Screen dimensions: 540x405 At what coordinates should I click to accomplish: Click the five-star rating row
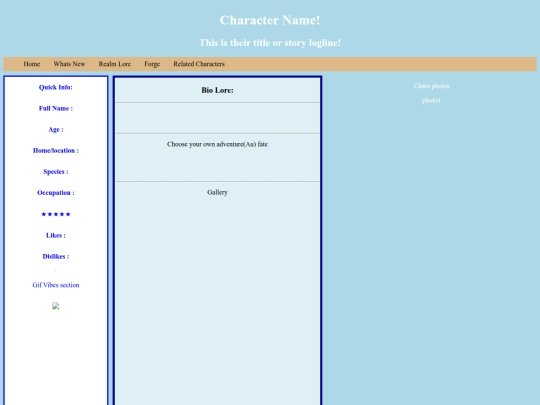pyautogui.click(x=56, y=214)
